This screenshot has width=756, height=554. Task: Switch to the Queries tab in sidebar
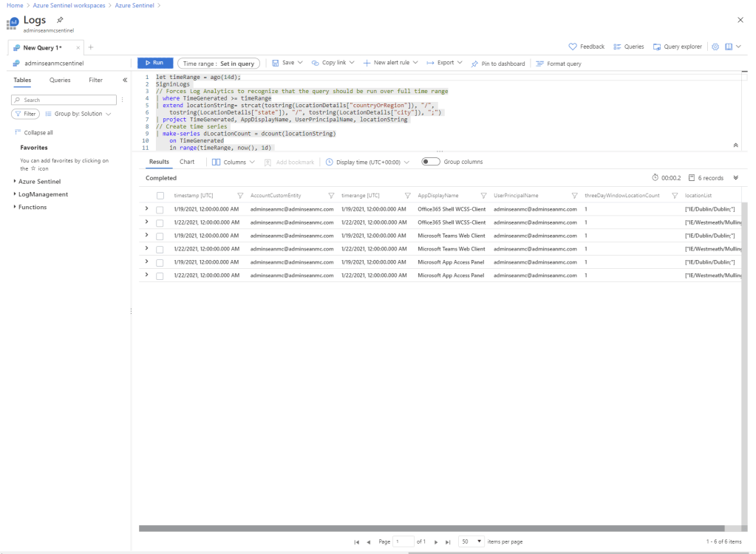(x=60, y=80)
